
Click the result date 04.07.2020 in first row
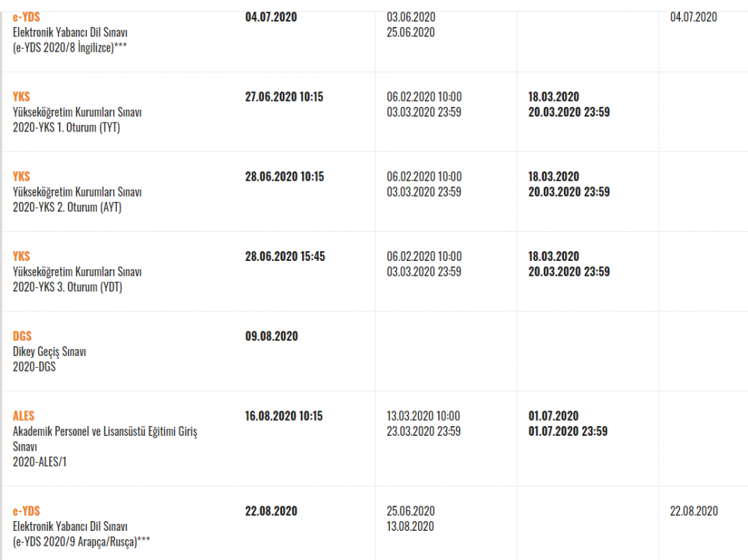pos(693,17)
